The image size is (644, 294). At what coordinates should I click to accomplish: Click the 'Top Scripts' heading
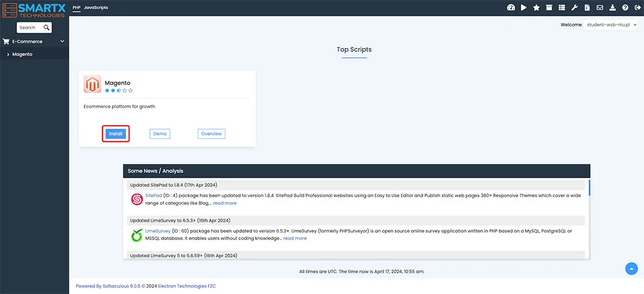[x=354, y=50]
